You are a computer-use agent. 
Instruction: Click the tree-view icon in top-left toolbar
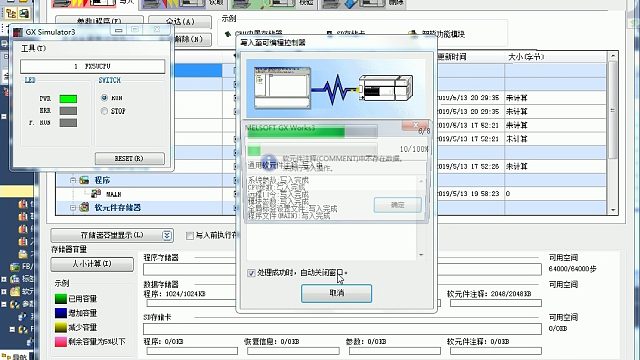[x=11, y=13]
